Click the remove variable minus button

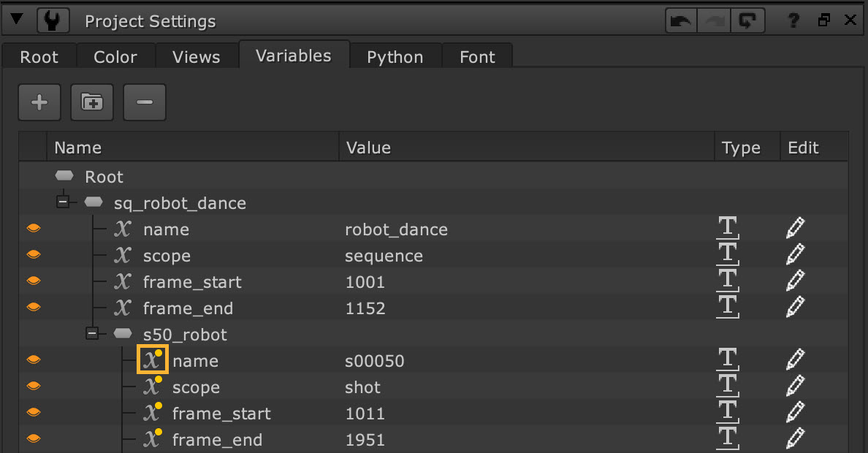click(145, 102)
